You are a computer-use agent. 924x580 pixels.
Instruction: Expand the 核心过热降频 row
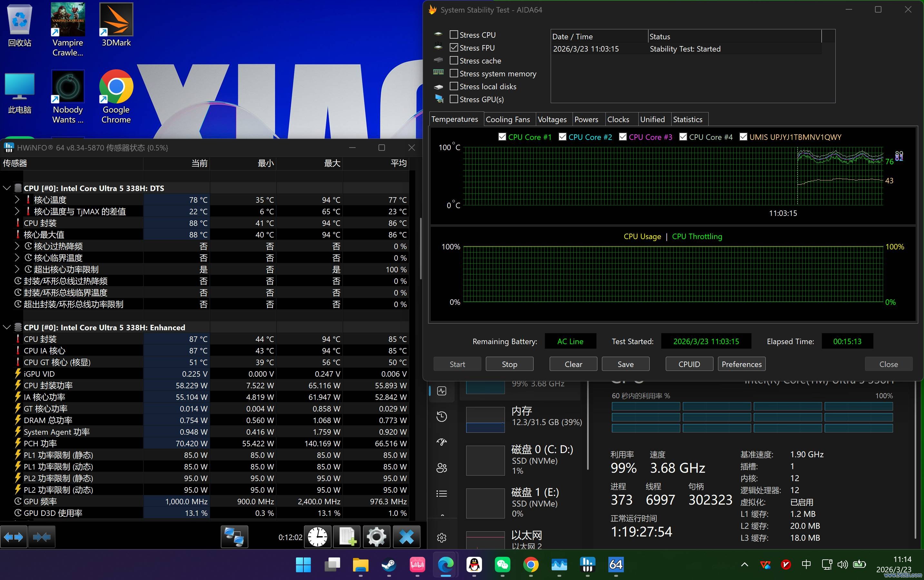pos(17,246)
